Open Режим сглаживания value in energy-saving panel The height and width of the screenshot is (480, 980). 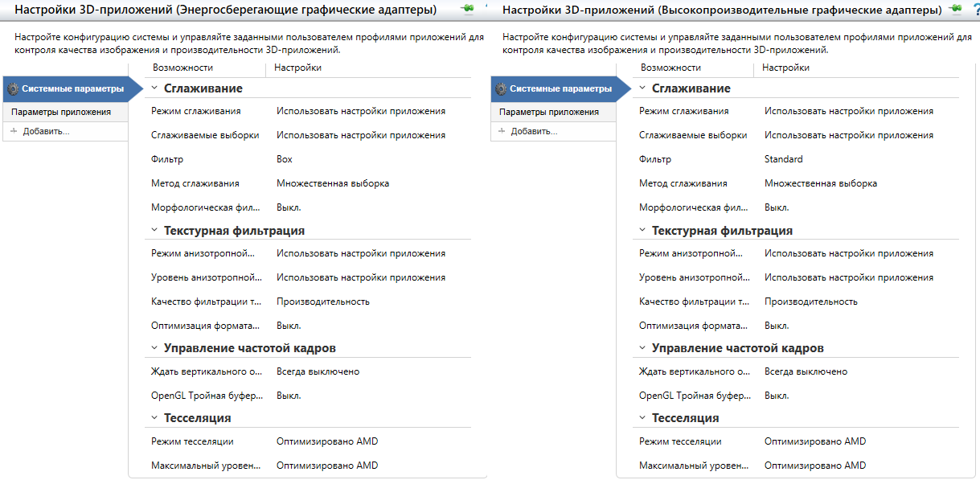pyautogui.click(x=361, y=111)
